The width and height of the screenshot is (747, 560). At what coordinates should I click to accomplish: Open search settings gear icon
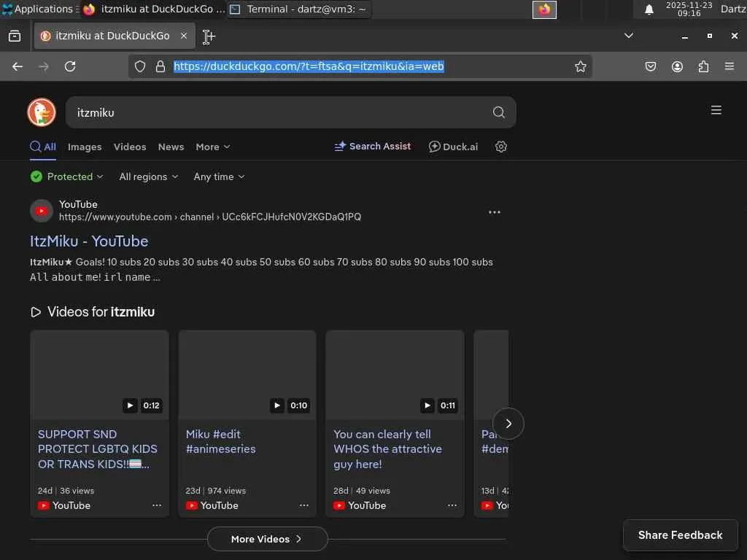(500, 147)
